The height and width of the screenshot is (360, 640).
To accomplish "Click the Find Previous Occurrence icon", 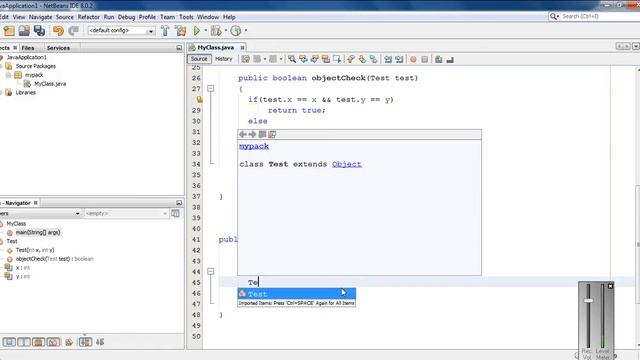I will pyautogui.click(x=303, y=59).
